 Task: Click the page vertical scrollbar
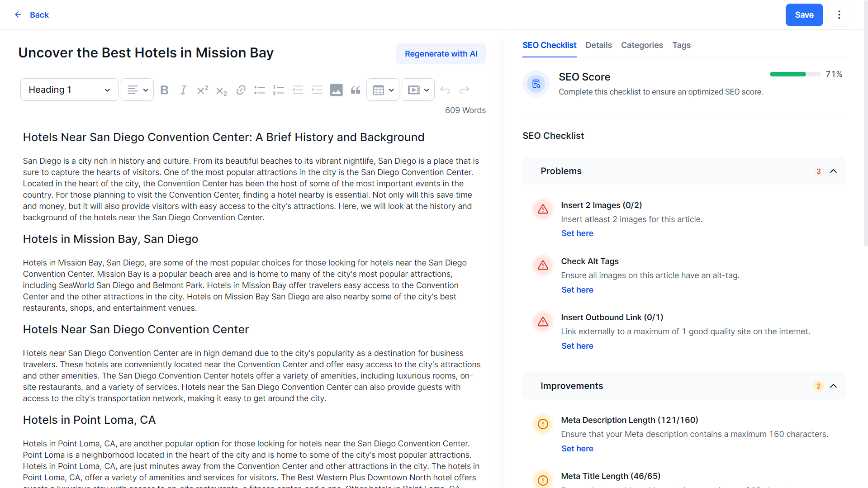(866, 124)
